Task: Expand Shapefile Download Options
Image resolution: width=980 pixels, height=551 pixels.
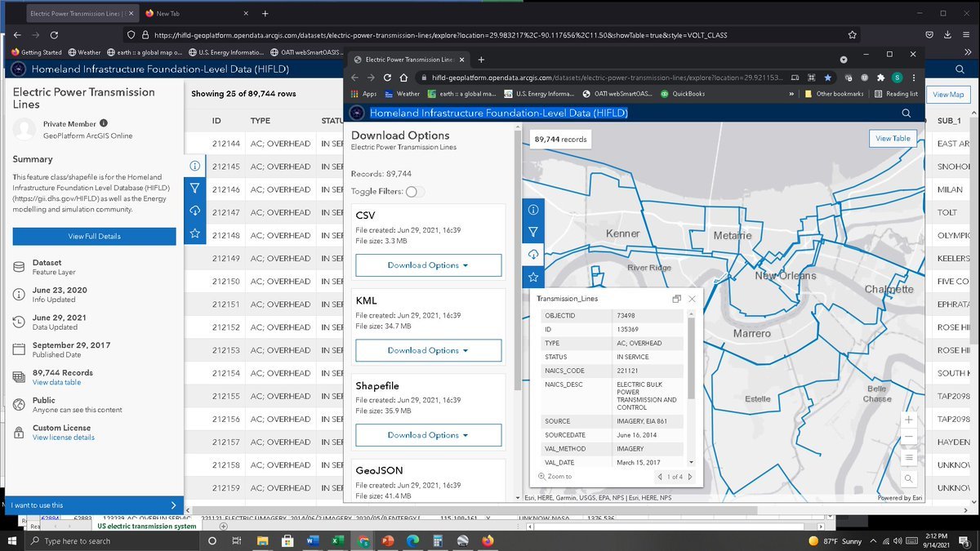Action: (x=428, y=435)
